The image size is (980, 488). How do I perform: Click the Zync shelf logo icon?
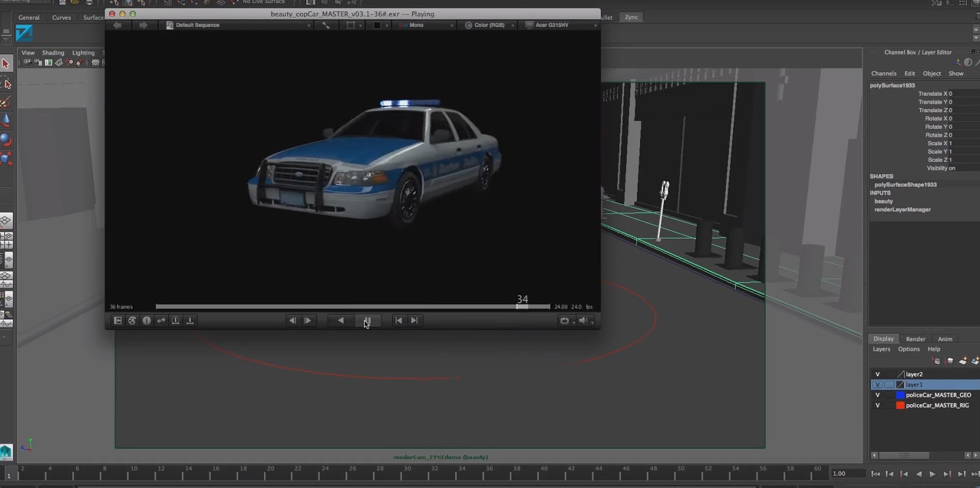24,34
